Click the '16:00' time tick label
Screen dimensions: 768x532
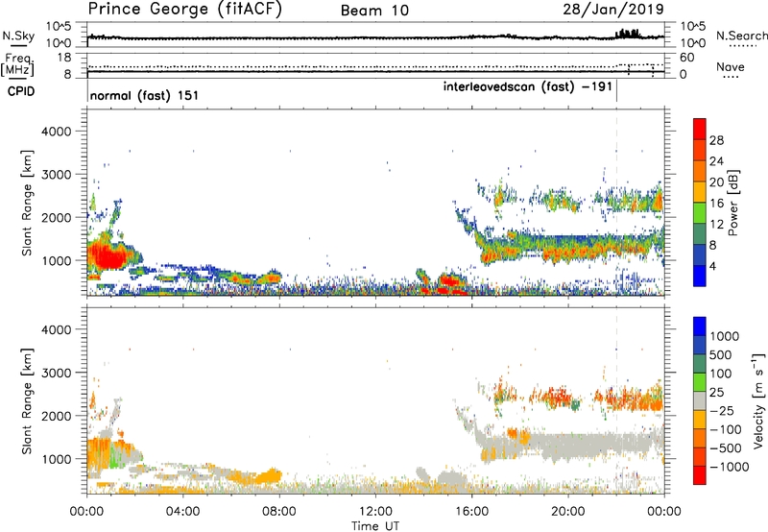click(471, 512)
